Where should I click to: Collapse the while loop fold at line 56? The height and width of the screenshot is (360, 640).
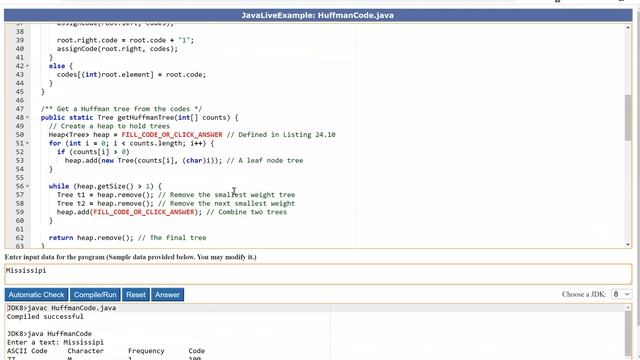tap(27, 186)
